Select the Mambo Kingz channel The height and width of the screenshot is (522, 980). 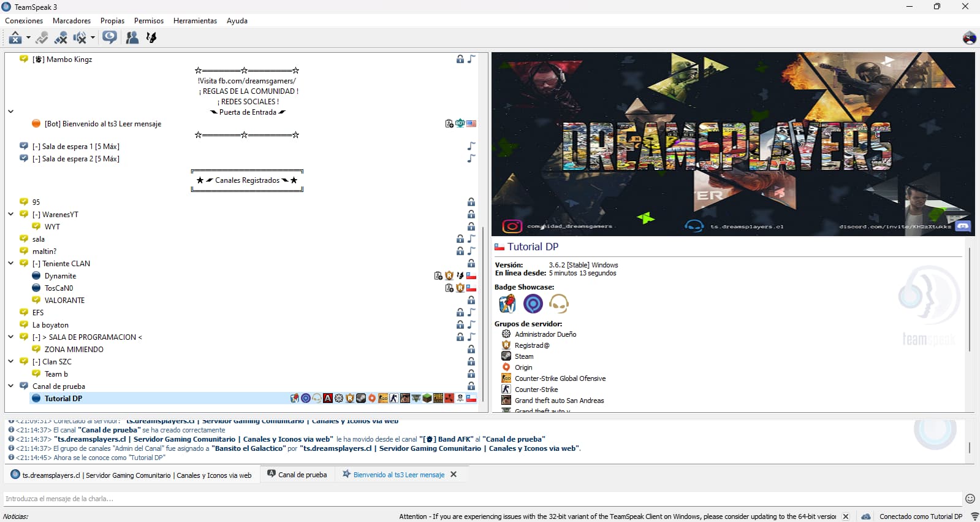pos(62,59)
